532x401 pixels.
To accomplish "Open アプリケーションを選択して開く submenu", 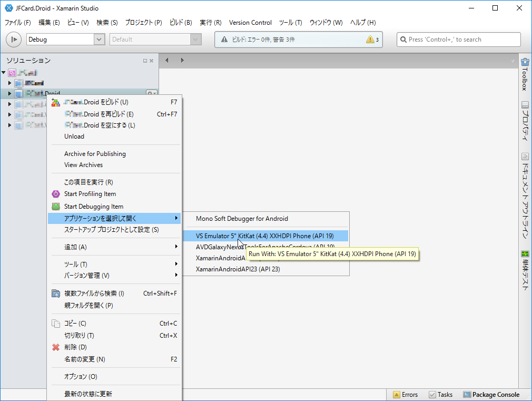I will pos(114,218).
